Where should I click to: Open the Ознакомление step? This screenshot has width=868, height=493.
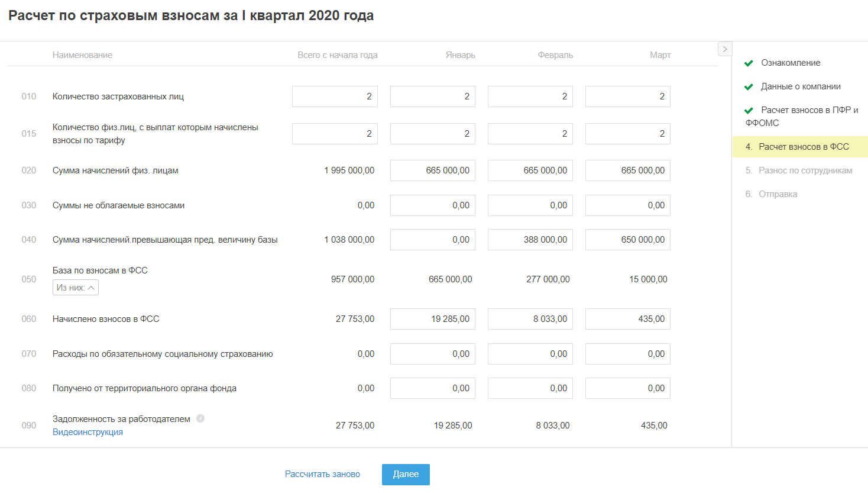click(x=791, y=63)
